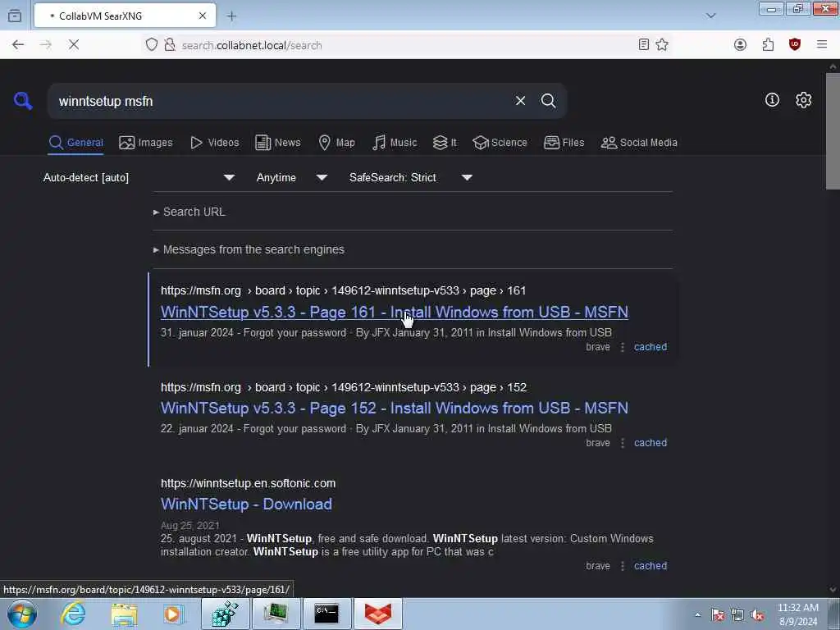Open the about info icon
Screen dimensions: 840x630
click(772, 99)
